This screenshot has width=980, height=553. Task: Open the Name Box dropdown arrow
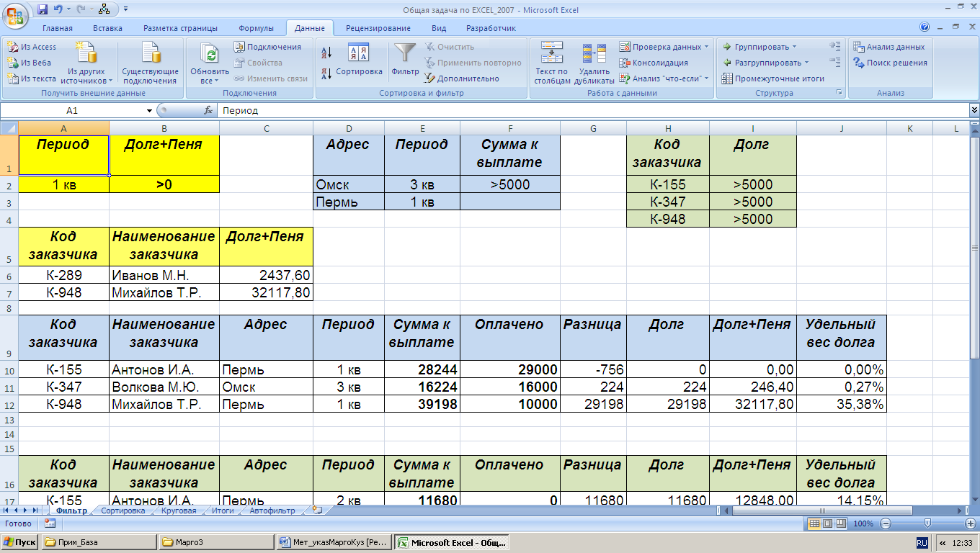pyautogui.click(x=149, y=111)
